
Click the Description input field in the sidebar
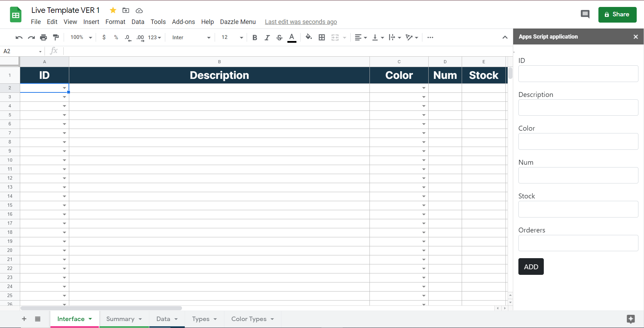tap(578, 107)
